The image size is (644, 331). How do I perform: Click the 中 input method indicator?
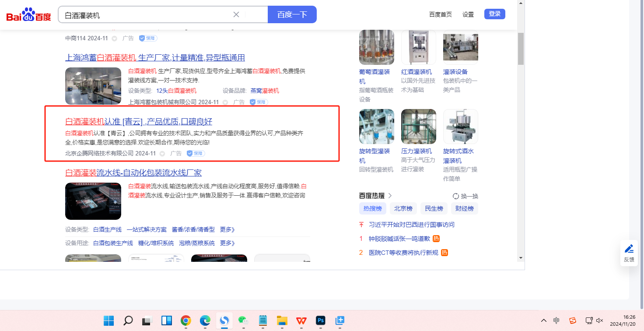(556, 320)
